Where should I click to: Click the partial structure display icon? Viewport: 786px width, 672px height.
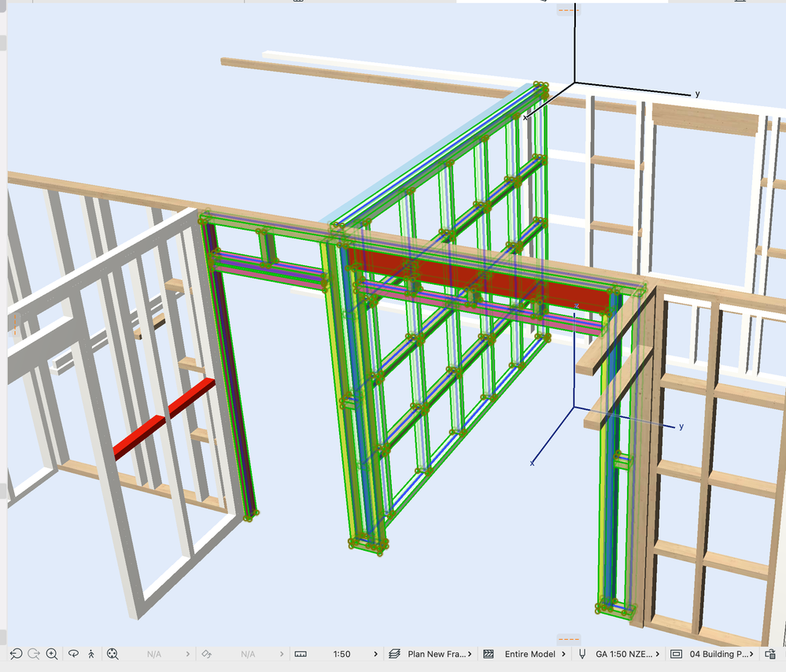[489, 654]
